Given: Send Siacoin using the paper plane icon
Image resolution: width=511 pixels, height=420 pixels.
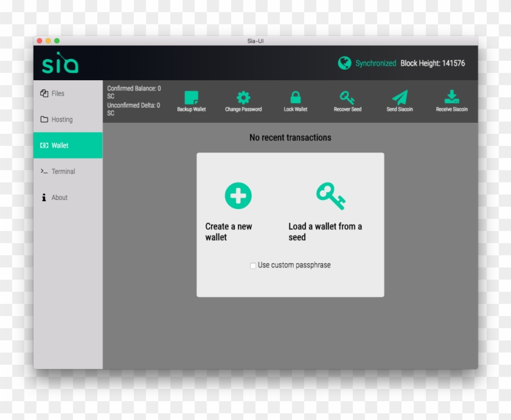Looking at the screenshot, I should coord(399,97).
